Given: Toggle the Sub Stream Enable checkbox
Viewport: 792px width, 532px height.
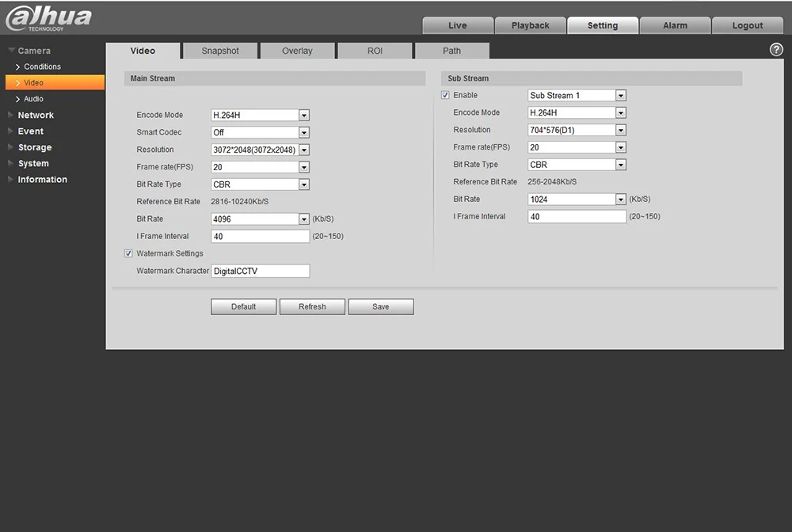Looking at the screenshot, I should click(445, 95).
